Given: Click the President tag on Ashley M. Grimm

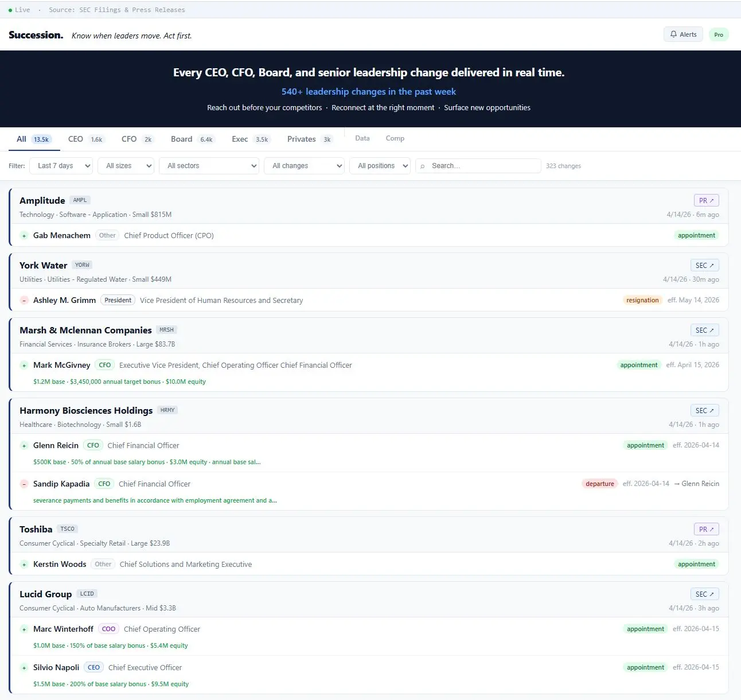Looking at the screenshot, I should point(118,300).
